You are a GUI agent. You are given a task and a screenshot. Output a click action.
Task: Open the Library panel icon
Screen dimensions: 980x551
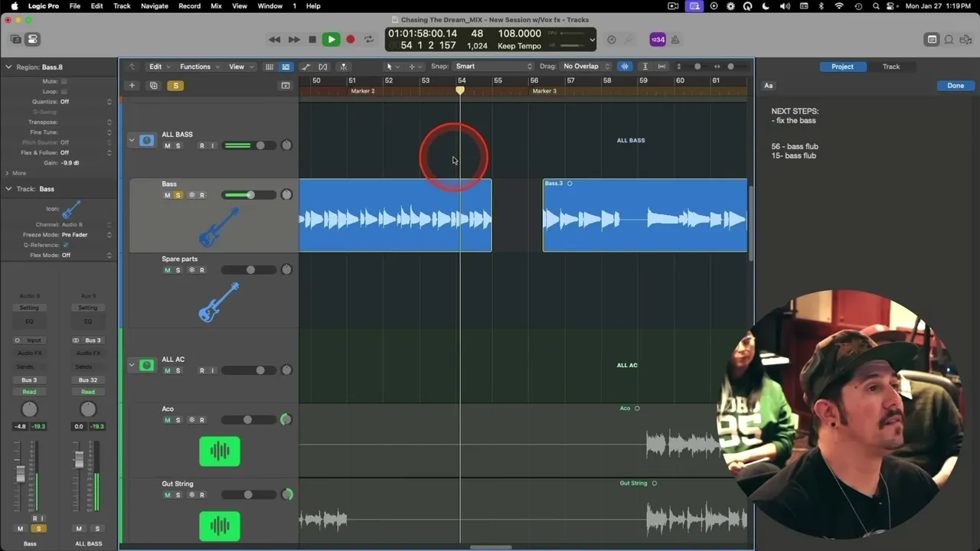pos(16,39)
